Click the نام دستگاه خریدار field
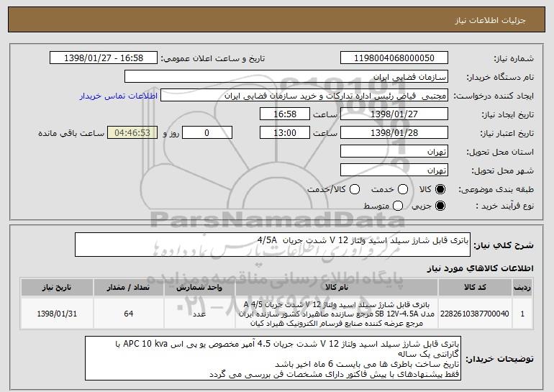The image size is (554, 392). (286, 77)
